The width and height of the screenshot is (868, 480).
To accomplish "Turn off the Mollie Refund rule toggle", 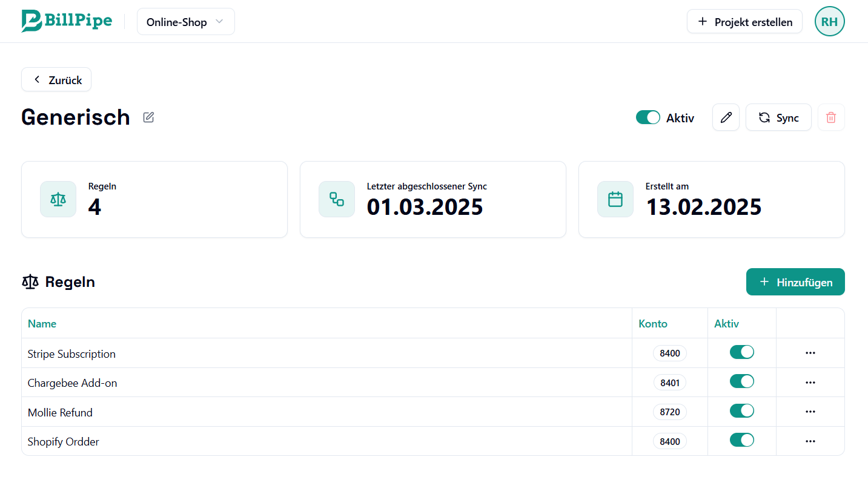I will click(741, 411).
